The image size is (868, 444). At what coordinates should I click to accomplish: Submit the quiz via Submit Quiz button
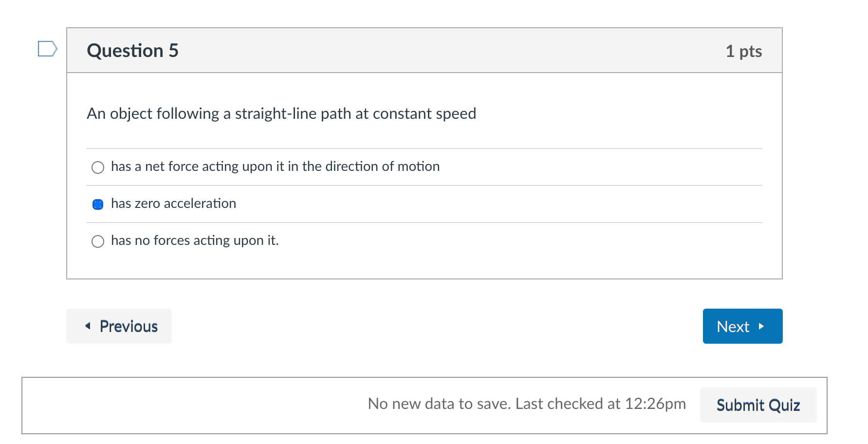pos(758,405)
